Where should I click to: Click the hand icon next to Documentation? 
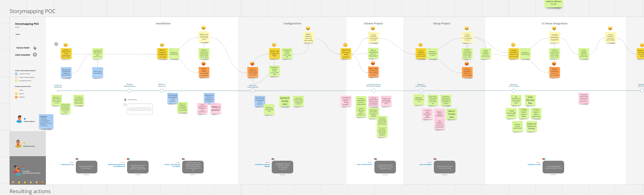(x=125, y=100)
